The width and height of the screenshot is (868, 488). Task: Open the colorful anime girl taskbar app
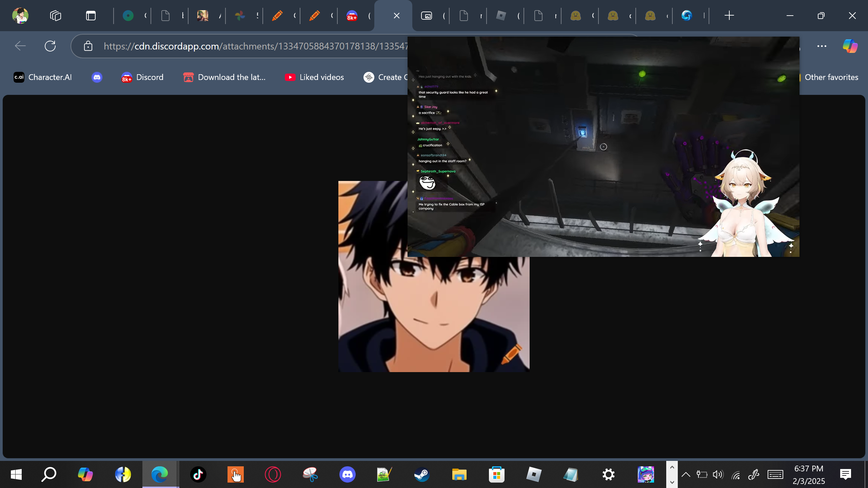pyautogui.click(x=646, y=474)
